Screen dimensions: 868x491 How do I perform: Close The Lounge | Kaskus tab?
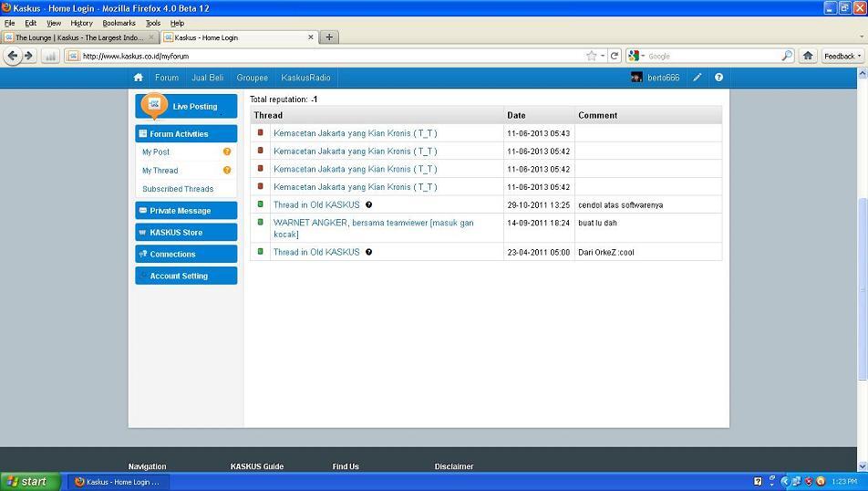151,37
